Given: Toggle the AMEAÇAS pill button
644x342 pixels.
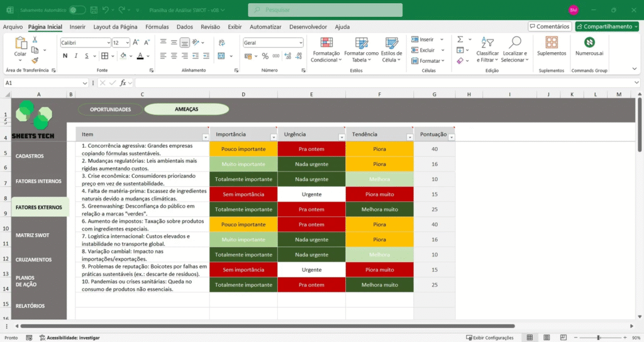Looking at the screenshot, I should (186, 109).
